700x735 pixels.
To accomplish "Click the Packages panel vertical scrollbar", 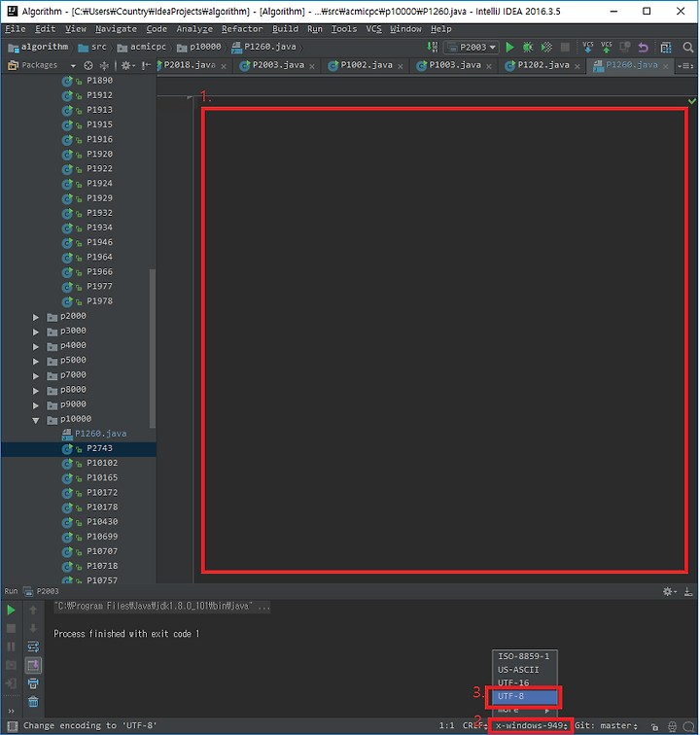I will pyautogui.click(x=153, y=348).
